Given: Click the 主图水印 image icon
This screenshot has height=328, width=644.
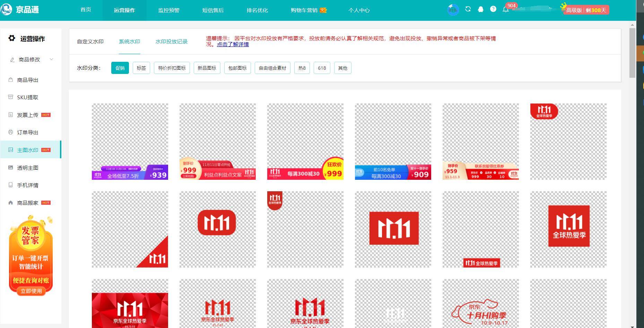Looking at the screenshot, I should click(x=10, y=150).
